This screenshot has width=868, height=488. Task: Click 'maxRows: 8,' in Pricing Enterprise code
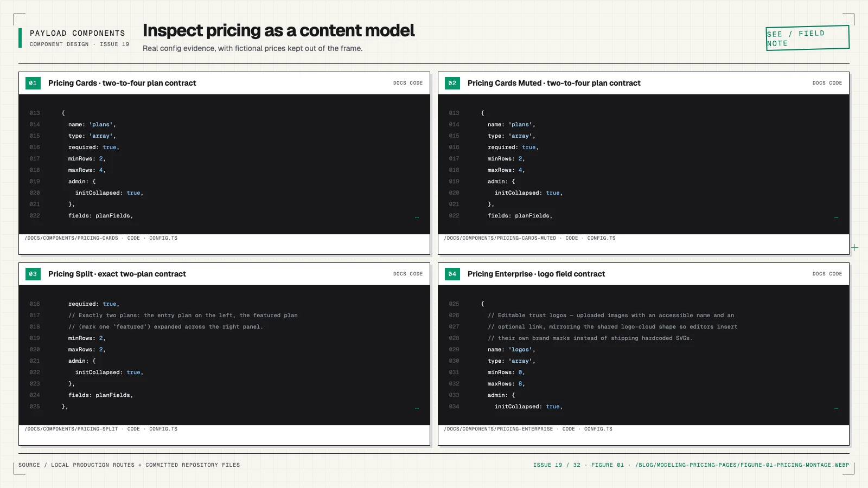click(506, 384)
